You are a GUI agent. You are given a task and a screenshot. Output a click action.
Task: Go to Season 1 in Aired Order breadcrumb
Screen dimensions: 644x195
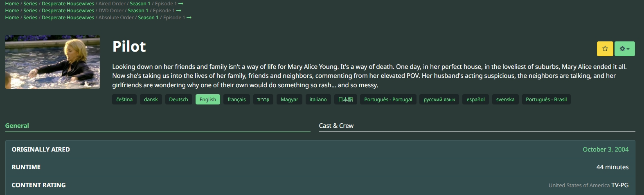140,4
